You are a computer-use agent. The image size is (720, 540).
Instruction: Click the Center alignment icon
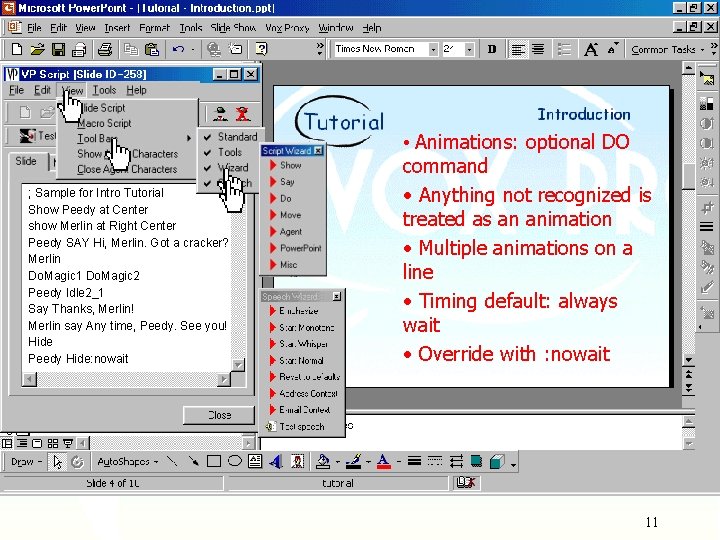538,49
